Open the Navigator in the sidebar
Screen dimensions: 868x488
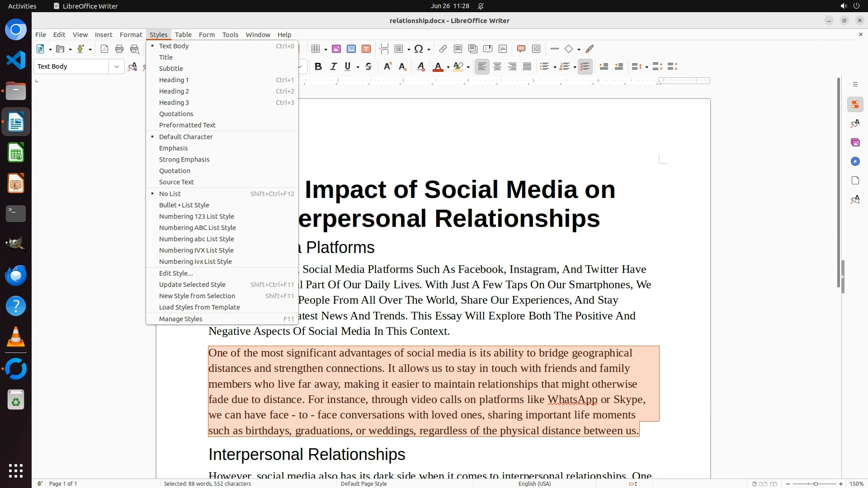(855, 161)
